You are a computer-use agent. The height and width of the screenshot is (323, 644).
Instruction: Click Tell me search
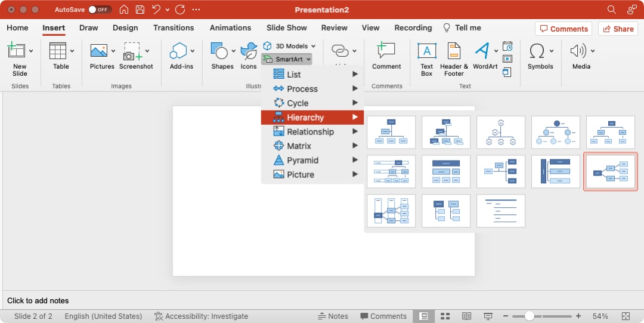(x=462, y=27)
